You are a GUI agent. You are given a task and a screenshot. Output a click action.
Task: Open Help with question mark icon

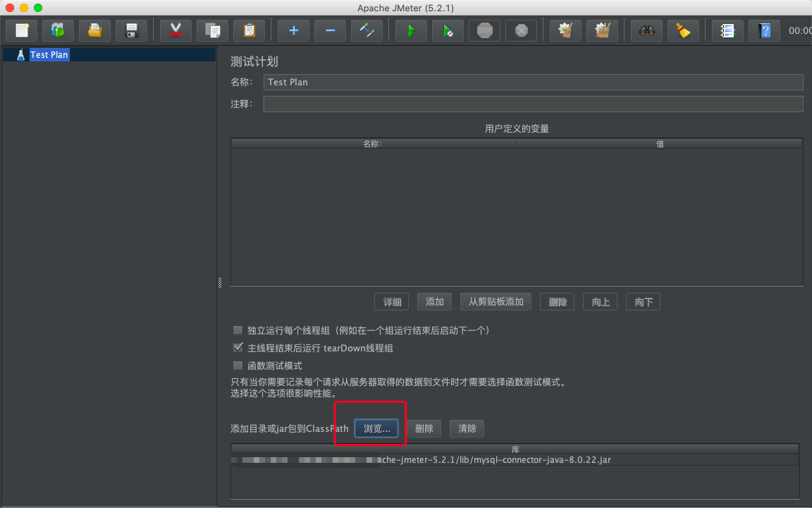[764, 30]
